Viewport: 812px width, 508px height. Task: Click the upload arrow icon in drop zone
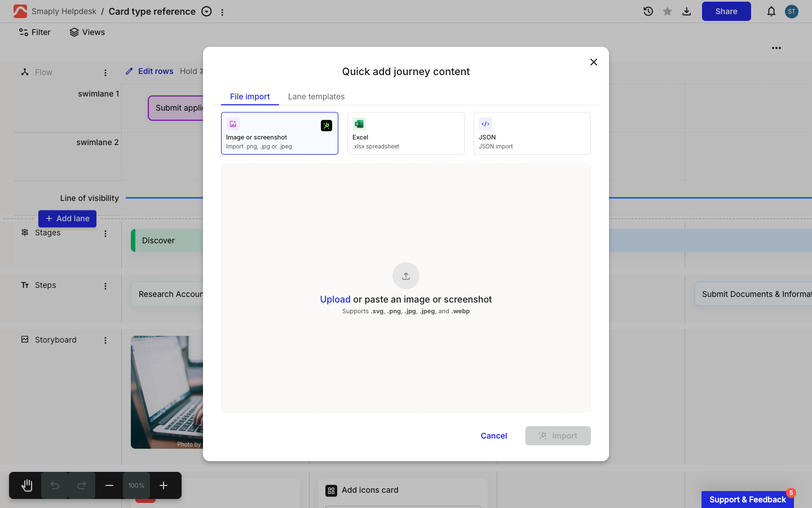tap(406, 276)
